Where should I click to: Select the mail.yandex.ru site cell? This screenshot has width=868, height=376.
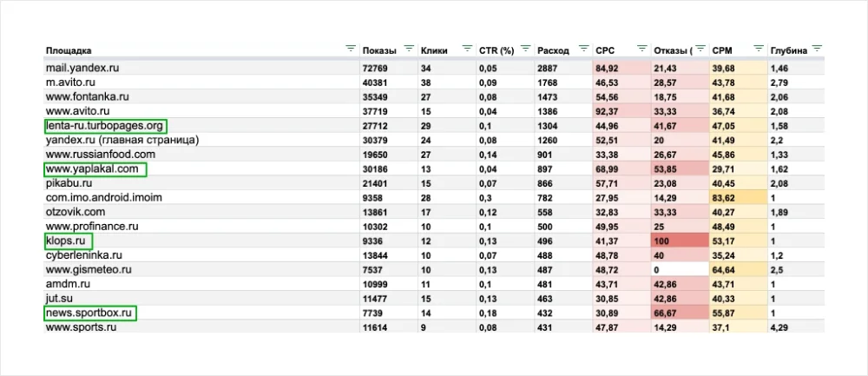point(82,68)
